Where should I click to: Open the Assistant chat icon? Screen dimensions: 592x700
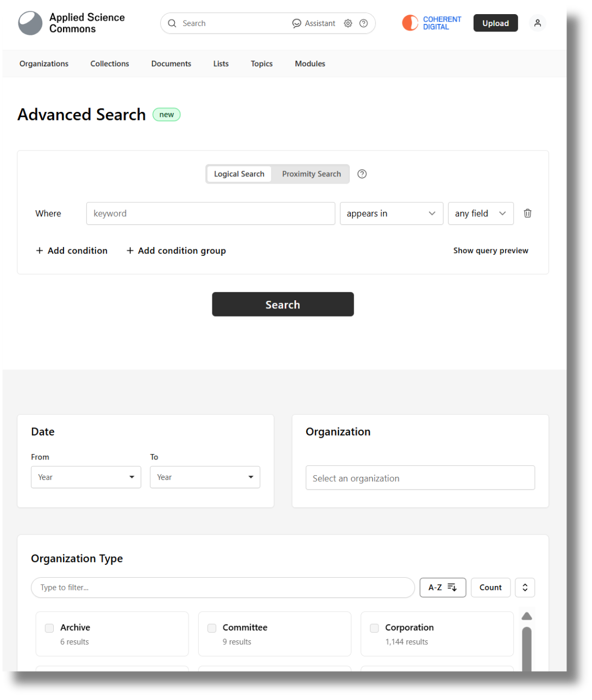pos(297,23)
